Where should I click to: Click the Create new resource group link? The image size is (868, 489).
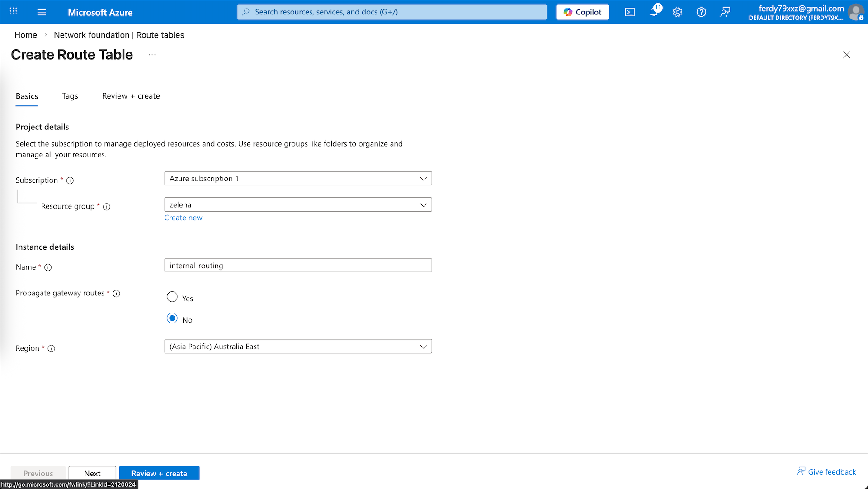click(x=183, y=218)
